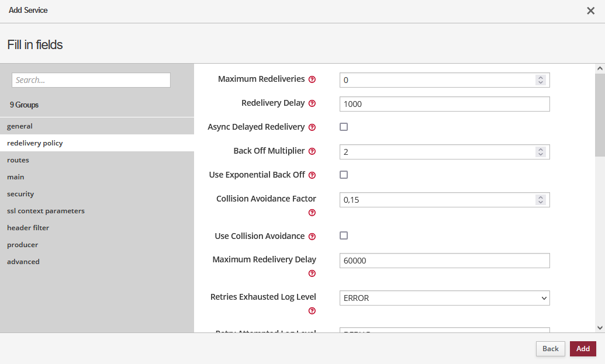Show help for Back Off Multiplier

312,151
